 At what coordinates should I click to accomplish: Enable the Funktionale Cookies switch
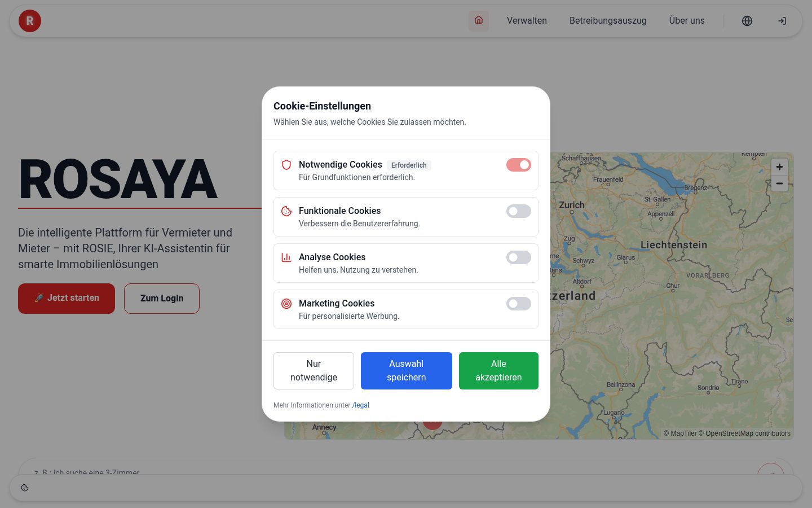pyautogui.click(x=519, y=211)
